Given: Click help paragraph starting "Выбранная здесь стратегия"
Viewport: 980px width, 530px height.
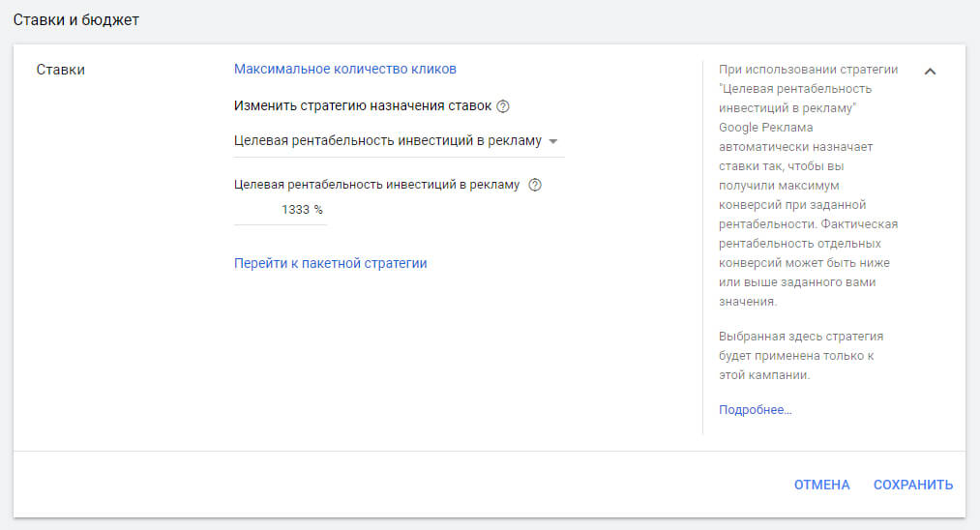Looking at the screenshot, I should [800, 356].
